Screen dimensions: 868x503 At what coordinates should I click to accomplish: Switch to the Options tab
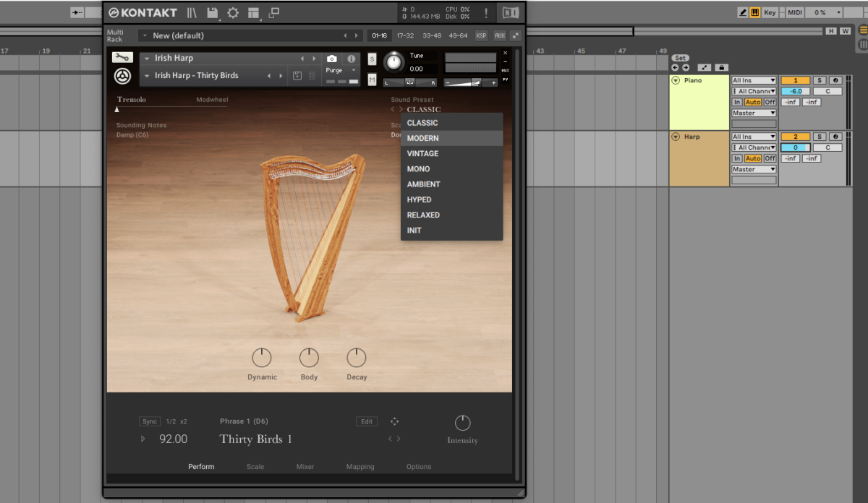click(x=419, y=467)
